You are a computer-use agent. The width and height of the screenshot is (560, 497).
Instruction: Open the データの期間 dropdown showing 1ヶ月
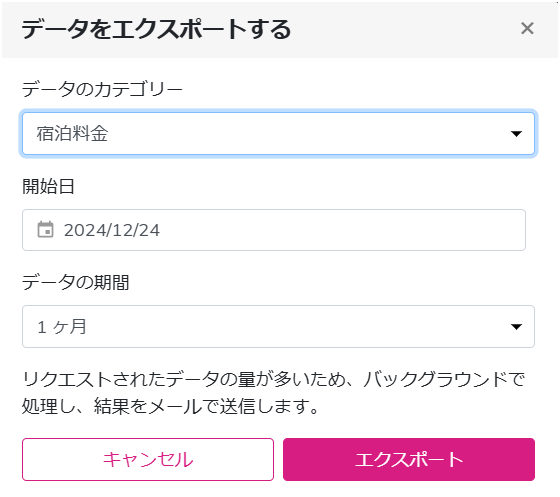click(278, 326)
